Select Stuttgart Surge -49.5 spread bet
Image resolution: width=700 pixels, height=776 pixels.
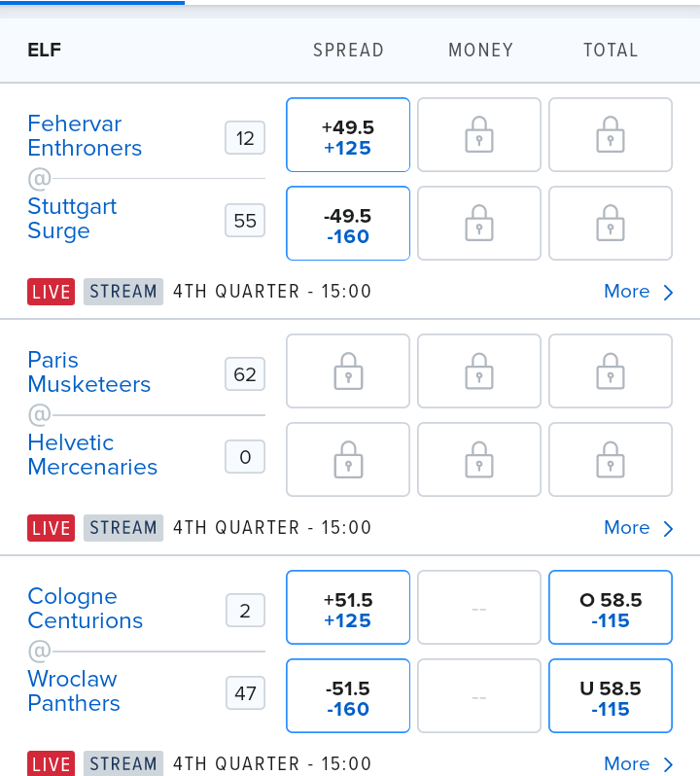(x=348, y=224)
